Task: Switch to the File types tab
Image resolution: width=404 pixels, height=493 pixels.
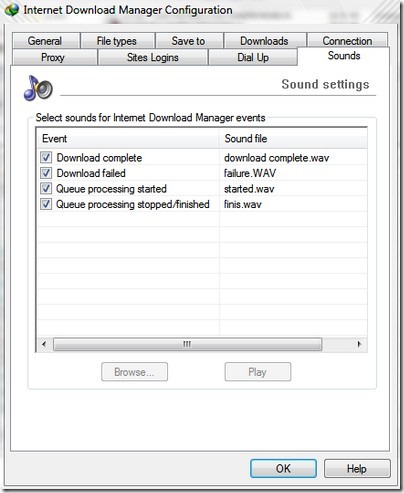Action: pyautogui.click(x=117, y=41)
